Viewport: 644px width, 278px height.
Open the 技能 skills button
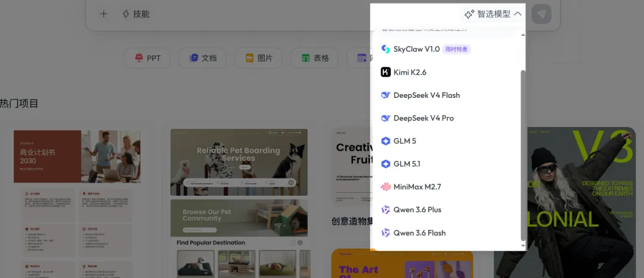point(136,14)
